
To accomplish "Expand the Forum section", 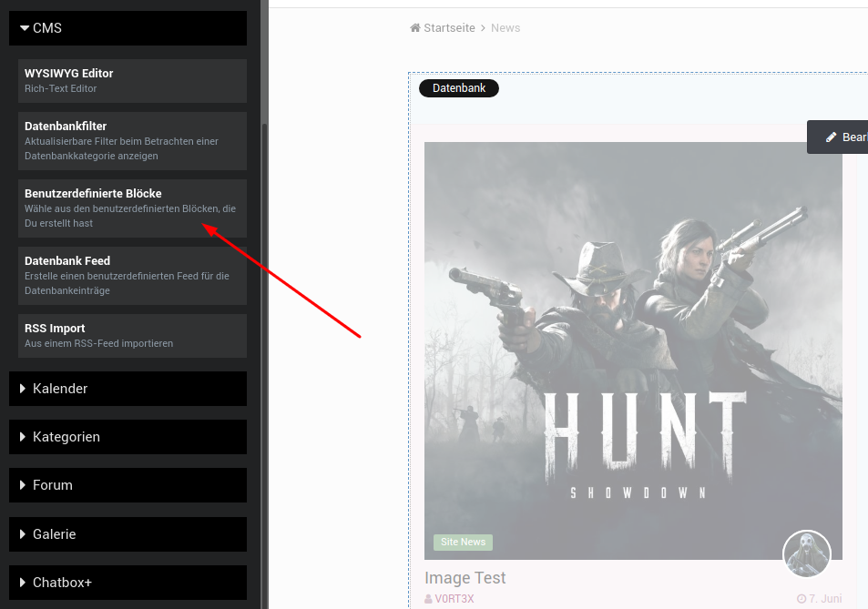I will (128, 485).
